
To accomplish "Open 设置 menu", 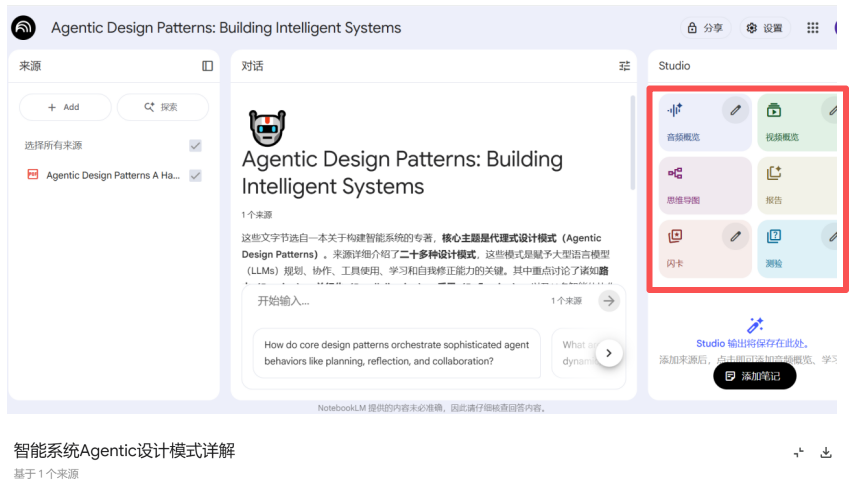I will pos(764,28).
